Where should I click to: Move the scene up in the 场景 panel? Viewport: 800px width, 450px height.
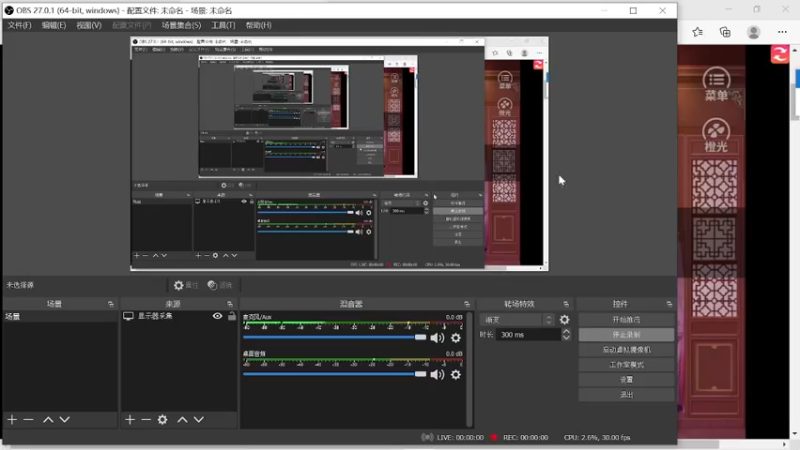pos(48,419)
